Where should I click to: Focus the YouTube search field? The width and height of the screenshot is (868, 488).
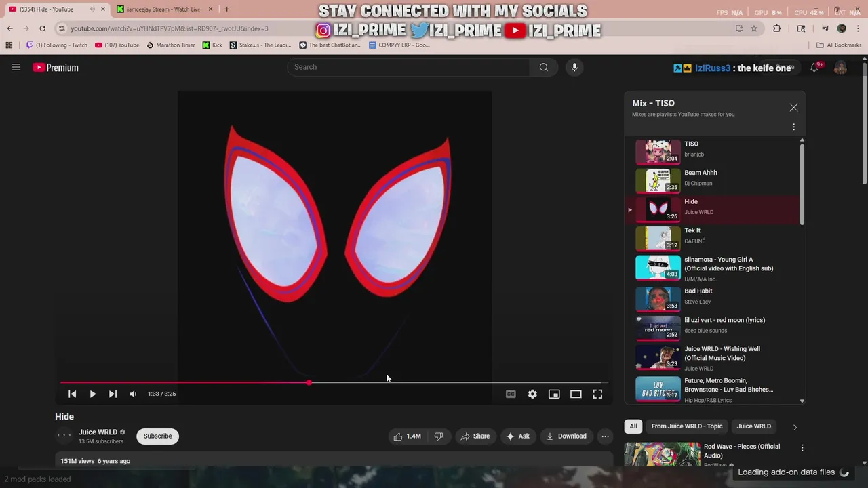[409, 67]
